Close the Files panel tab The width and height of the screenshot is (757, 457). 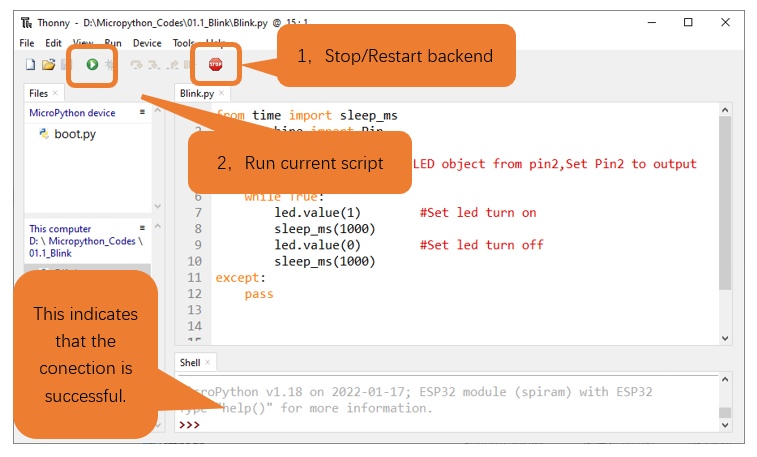coord(55,93)
